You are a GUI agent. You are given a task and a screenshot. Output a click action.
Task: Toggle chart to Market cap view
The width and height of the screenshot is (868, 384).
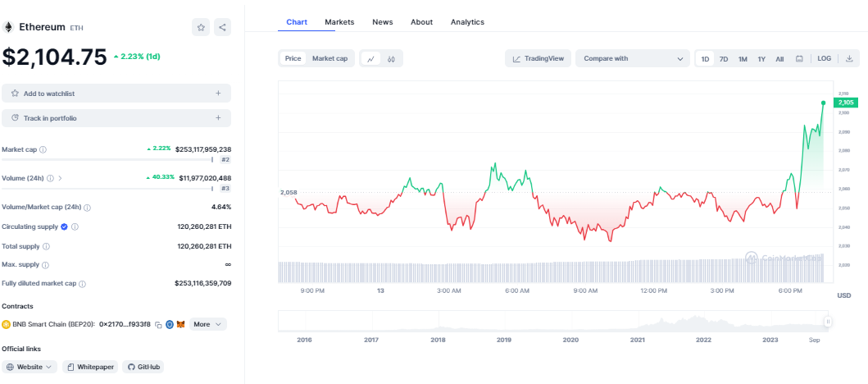pos(329,58)
